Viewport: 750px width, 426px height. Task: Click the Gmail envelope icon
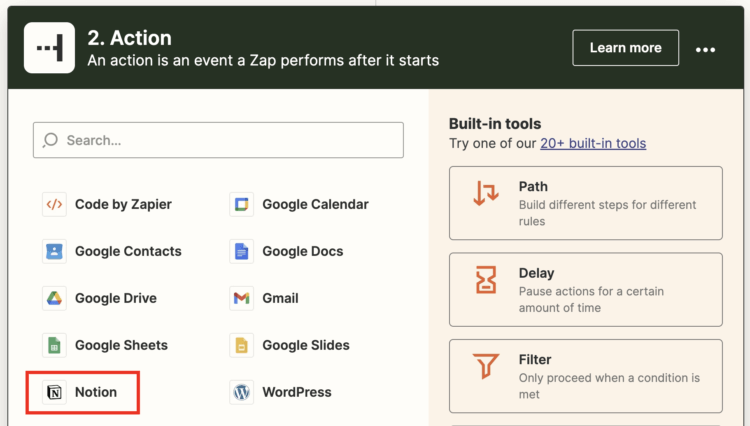click(241, 298)
